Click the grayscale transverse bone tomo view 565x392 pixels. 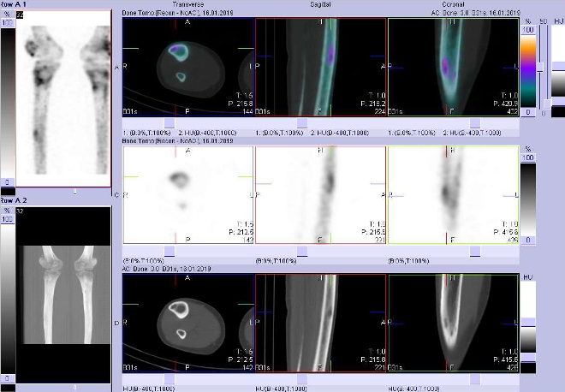[x=188, y=195]
